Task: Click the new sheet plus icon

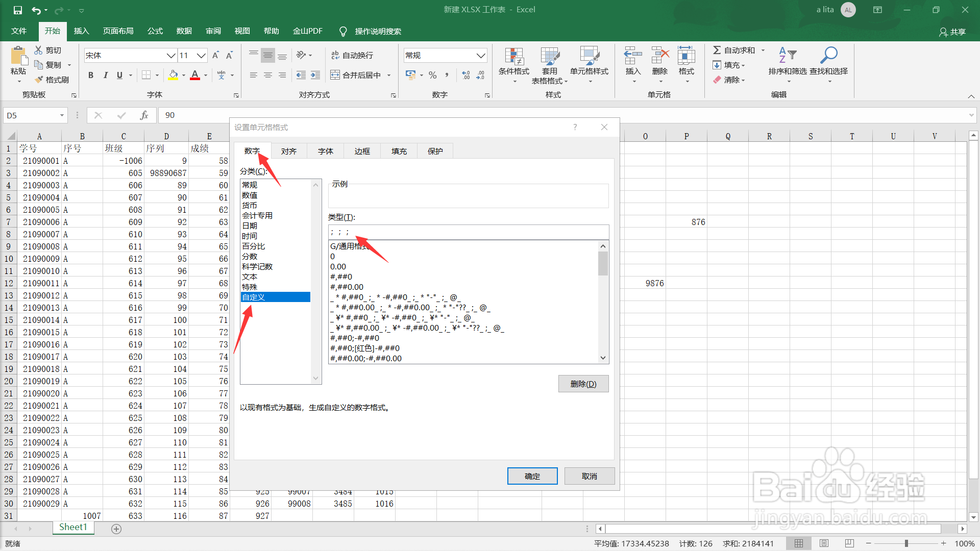Action: coord(116,529)
